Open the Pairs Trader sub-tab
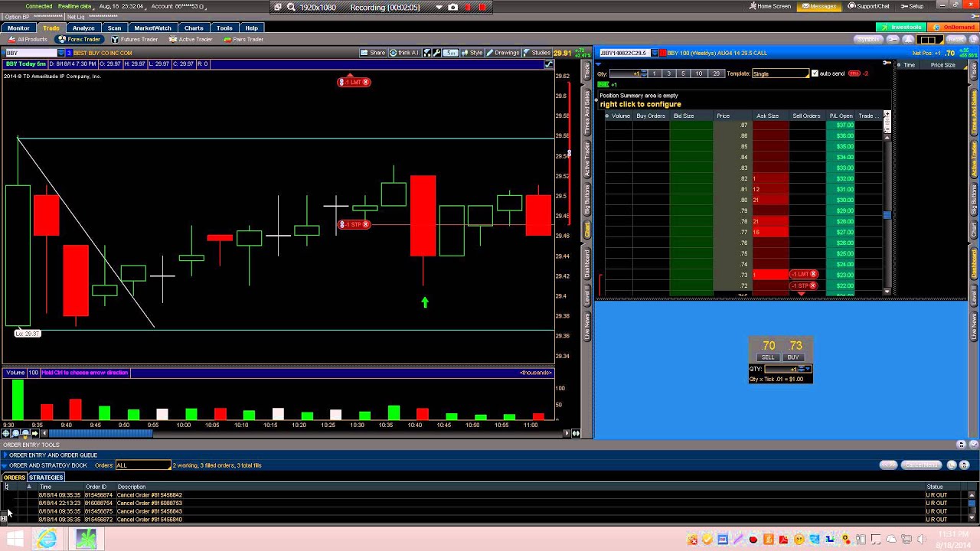 pyautogui.click(x=243, y=39)
